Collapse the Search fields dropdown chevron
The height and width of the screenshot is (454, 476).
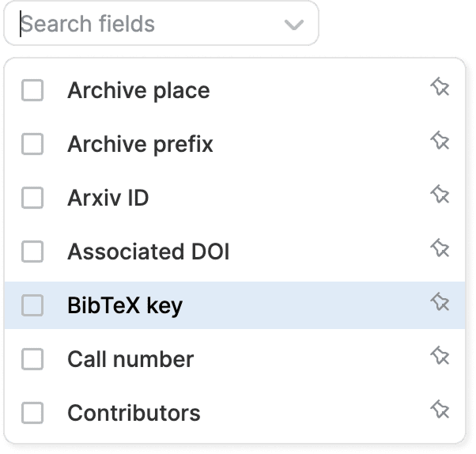[x=293, y=25]
